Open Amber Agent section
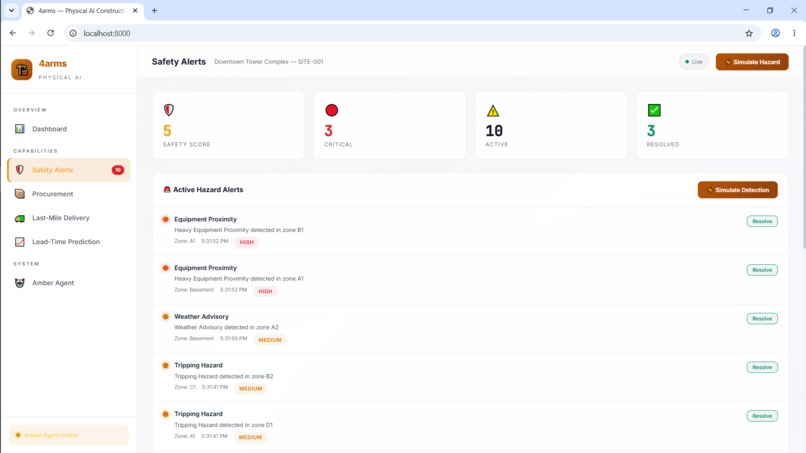806x453 pixels. (68, 283)
